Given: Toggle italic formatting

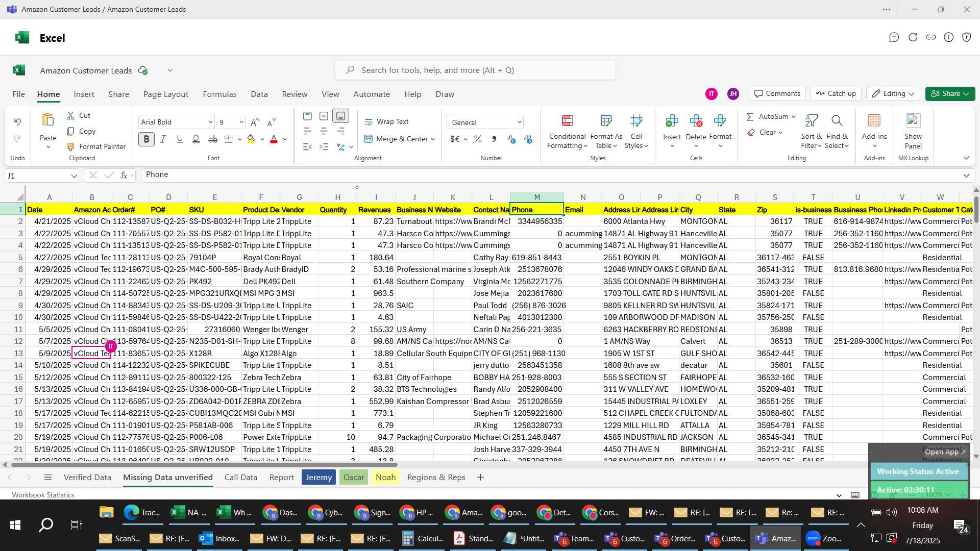Looking at the screenshot, I should [x=163, y=139].
